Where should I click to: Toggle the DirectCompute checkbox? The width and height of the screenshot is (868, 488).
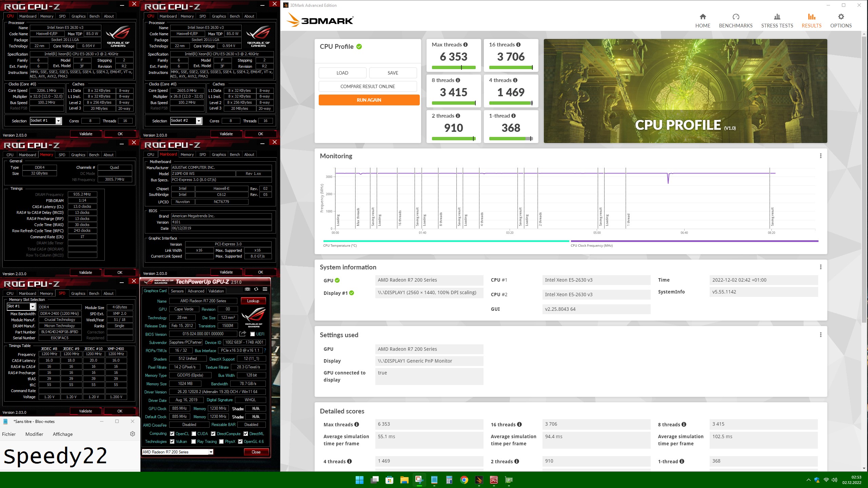click(x=213, y=434)
